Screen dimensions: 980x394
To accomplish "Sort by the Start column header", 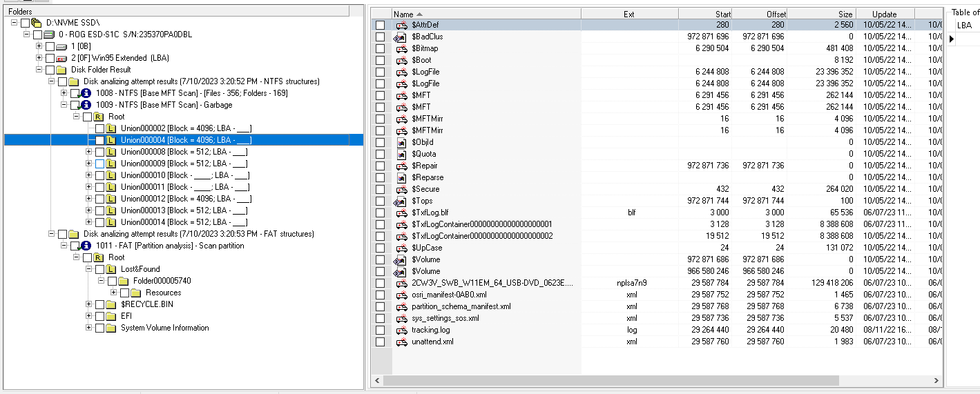I will point(705,14).
